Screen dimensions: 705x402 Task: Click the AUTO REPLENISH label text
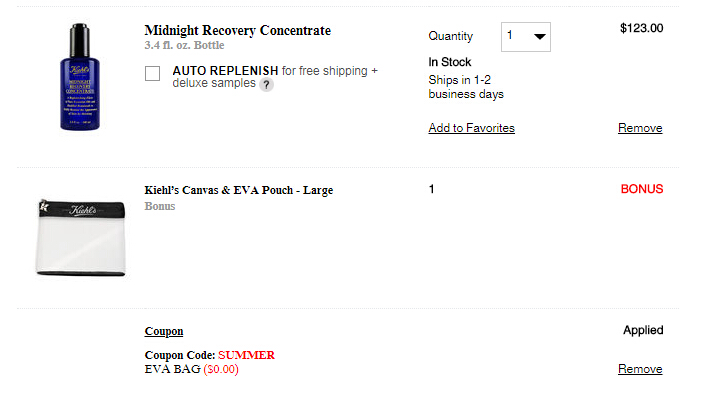(x=224, y=71)
